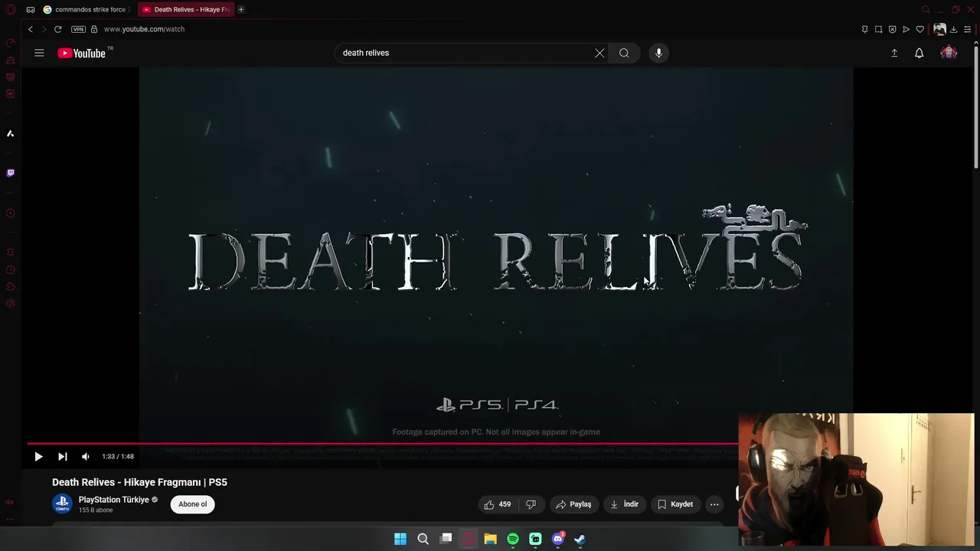Seek on the red video progress bar
This screenshot has height=551, width=980.
coord(383,443)
